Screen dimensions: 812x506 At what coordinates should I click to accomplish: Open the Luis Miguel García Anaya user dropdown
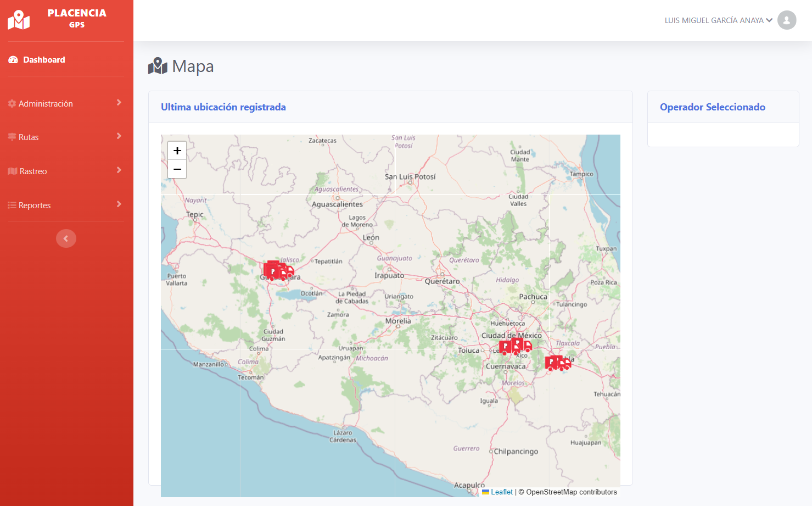click(x=730, y=20)
